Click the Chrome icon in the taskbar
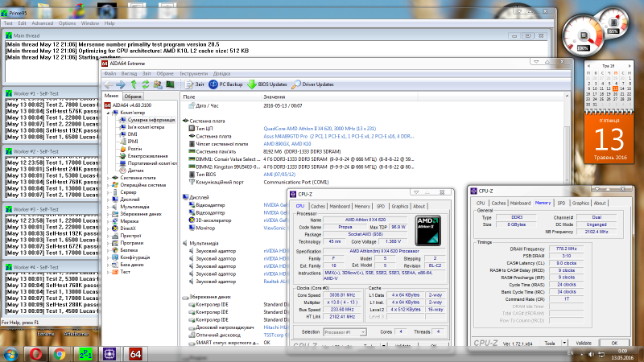 pos(60,352)
